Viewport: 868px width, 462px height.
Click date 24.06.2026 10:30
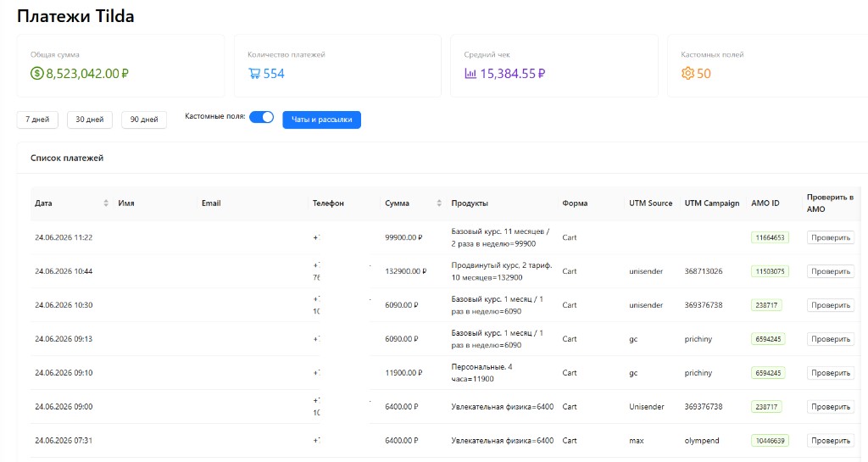[64, 305]
